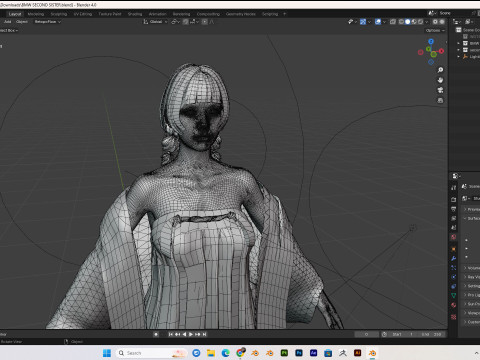Click the red X axis on navigation gizmo

click(441, 51)
